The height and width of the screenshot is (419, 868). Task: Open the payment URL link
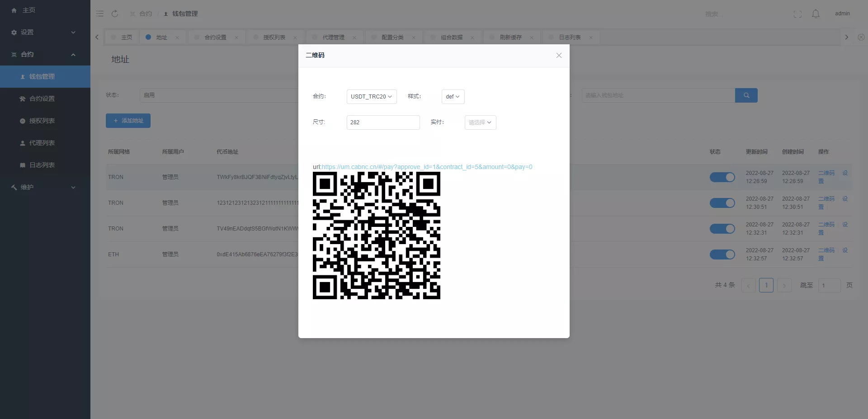pyautogui.click(x=427, y=167)
